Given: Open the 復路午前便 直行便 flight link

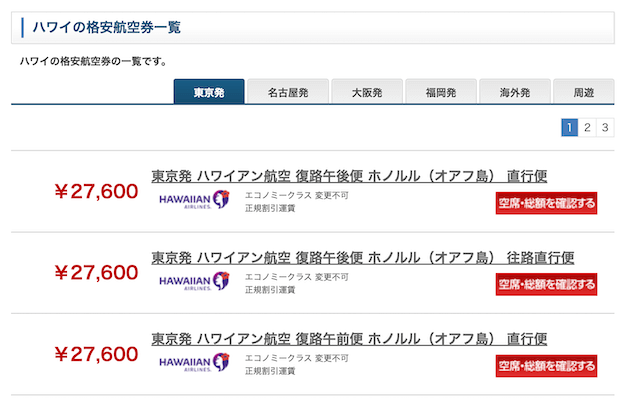Looking at the screenshot, I should (x=349, y=339).
